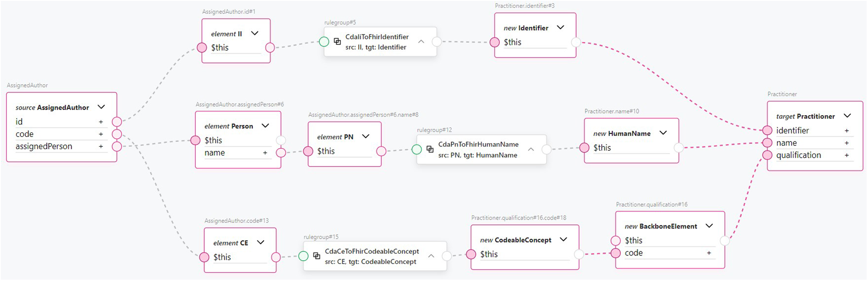Click the CdaPnToFhirHumanName rule group icon
The image size is (868, 281).
tap(430, 149)
